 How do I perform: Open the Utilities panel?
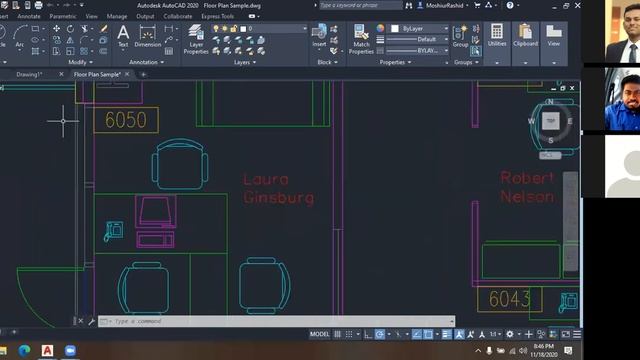(x=497, y=35)
